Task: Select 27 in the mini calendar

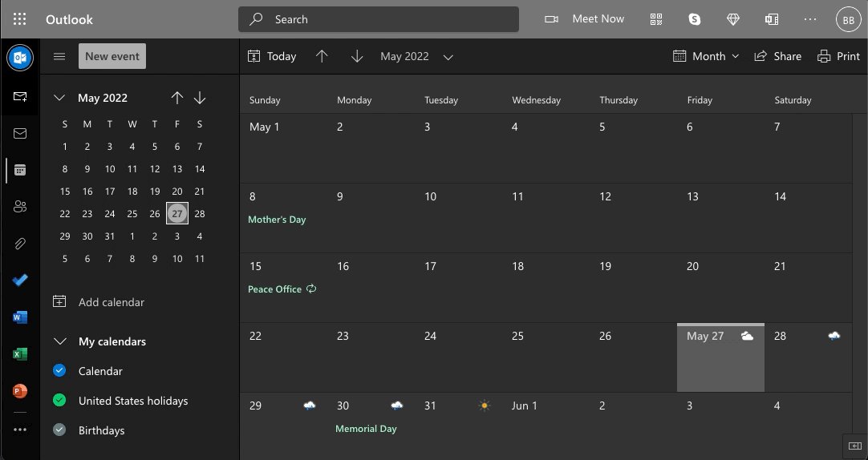Action: point(177,213)
